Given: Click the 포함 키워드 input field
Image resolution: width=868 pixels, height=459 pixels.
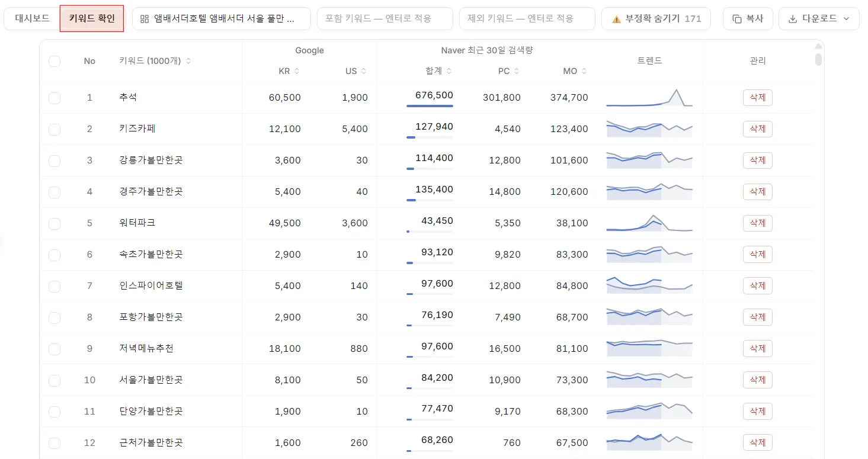Looking at the screenshot, I should (385, 19).
